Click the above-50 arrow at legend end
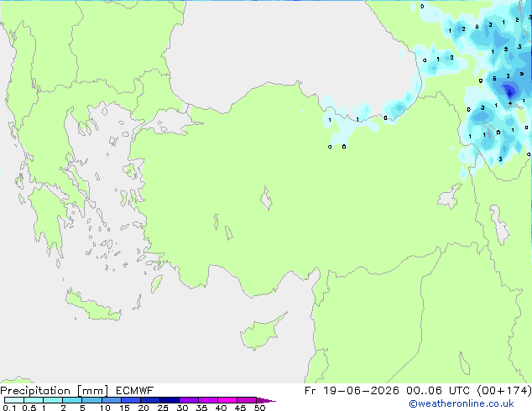The width and height of the screenshot is (532, 411). click(266, 400)
